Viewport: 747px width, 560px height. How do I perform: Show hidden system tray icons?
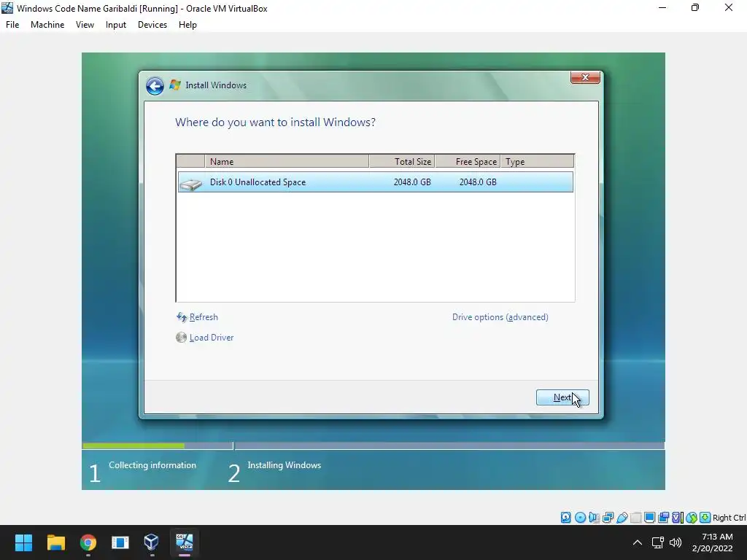tap(637, 542)
